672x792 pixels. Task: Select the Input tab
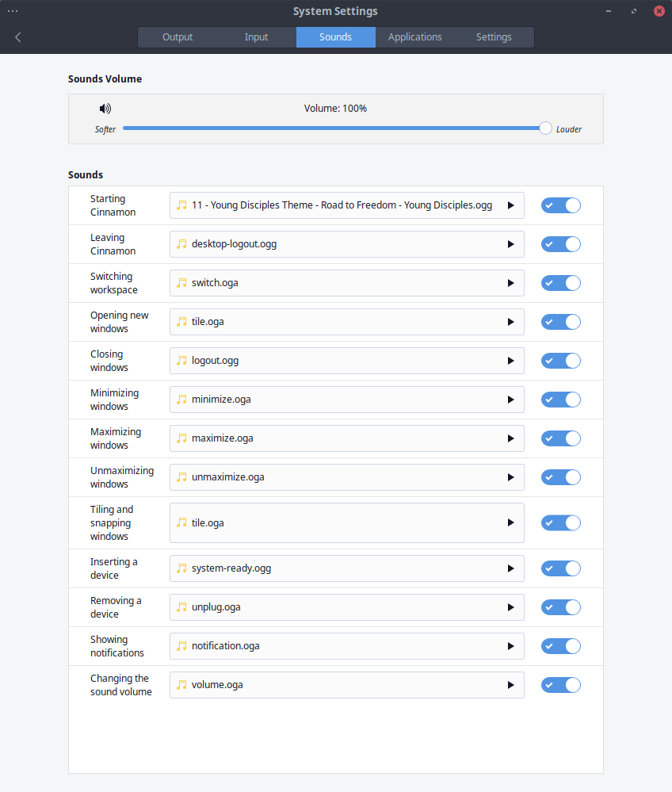256,37
